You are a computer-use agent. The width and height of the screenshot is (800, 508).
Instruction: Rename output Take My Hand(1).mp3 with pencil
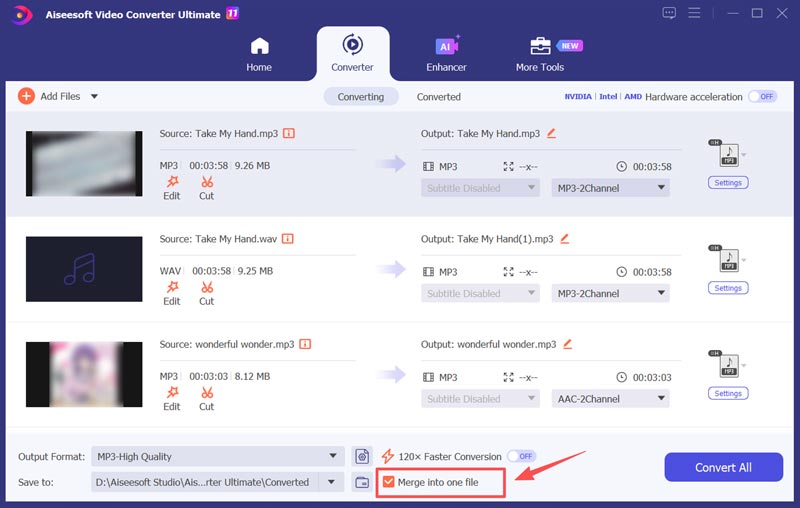[564, 239]
